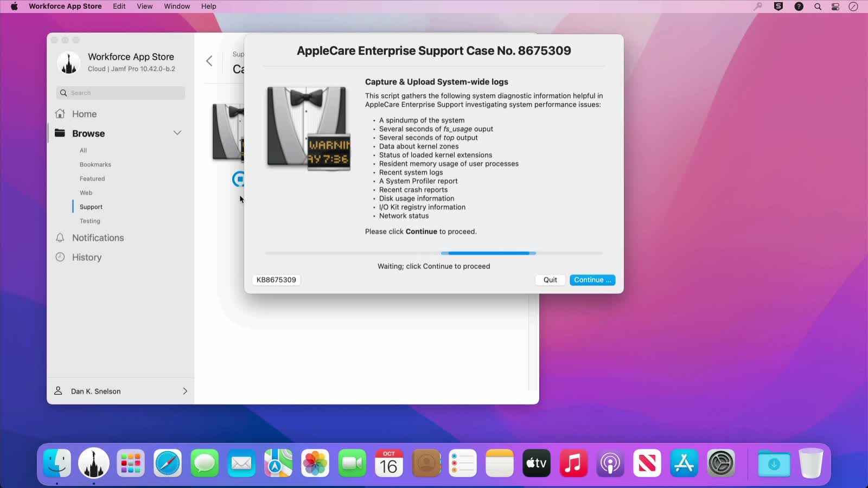
Task: Open History in the sidebar
Action: tap(86, 257)
